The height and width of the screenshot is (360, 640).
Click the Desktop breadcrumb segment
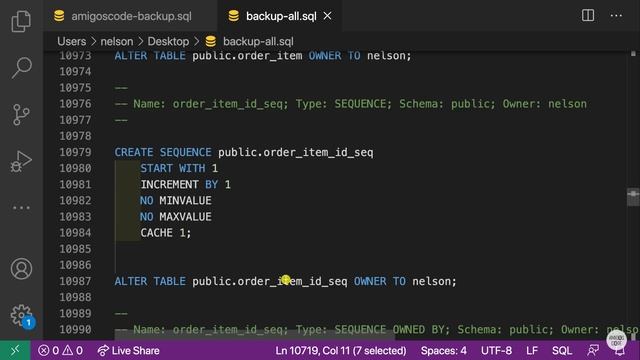168,41
